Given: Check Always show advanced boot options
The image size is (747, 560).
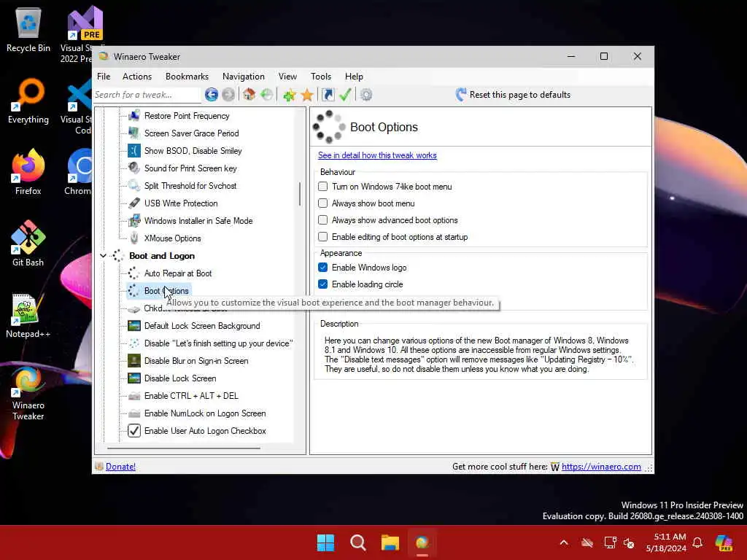Looking at the screenshot, I should tap(323, 220).
